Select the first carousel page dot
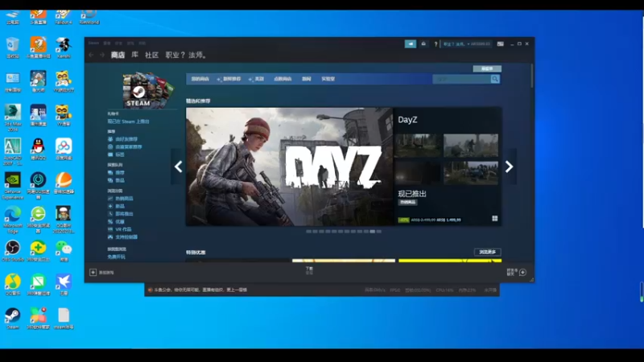Viewport: 644px width, 362px height. tap(308, 232)
